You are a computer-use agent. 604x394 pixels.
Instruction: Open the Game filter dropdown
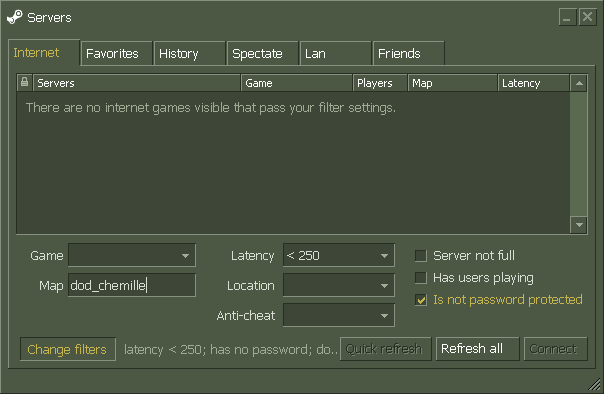click(x=132, y=255)
